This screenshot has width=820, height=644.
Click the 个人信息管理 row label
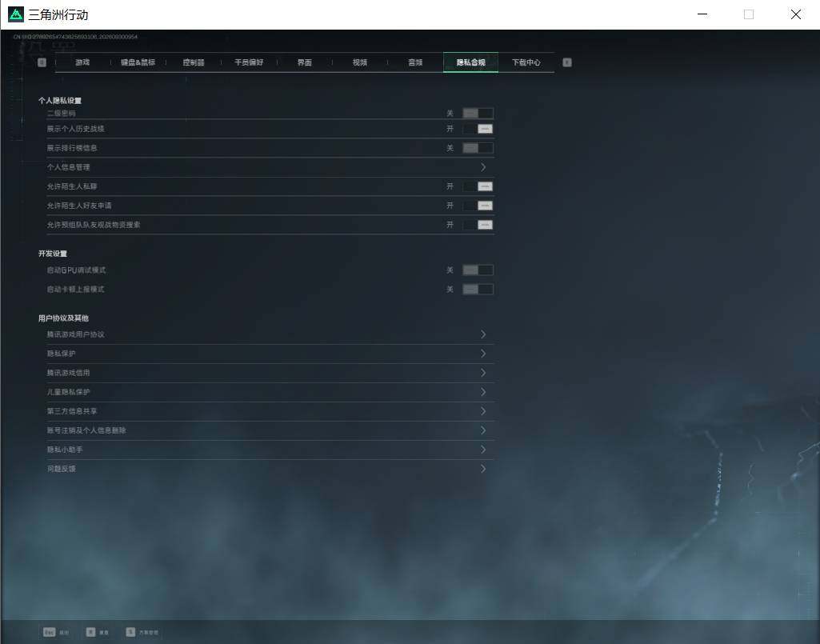point(69,167)
